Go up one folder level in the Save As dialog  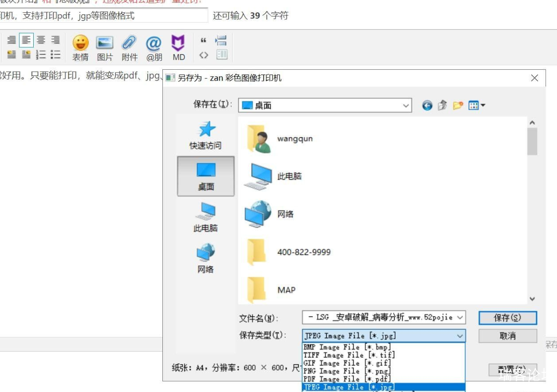(x=442, y=105)
